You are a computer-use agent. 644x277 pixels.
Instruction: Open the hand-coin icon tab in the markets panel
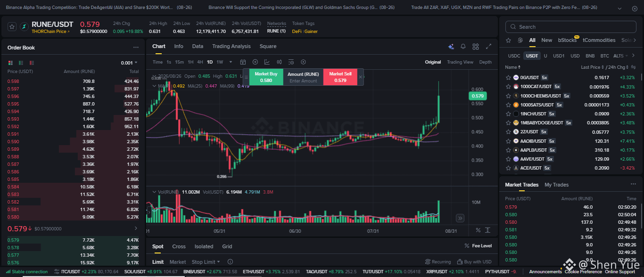click(x=520, y=41)
